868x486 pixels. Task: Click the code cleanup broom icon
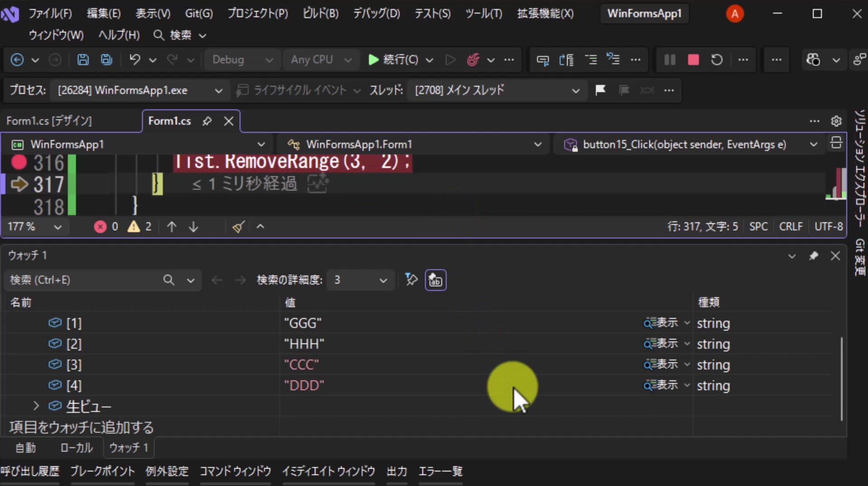[x=238, y=227]
